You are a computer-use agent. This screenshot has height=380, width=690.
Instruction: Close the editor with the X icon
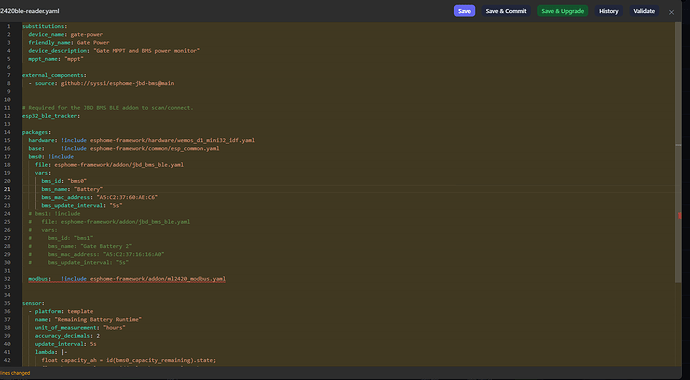pyautogui.click(x=671, y=12)
